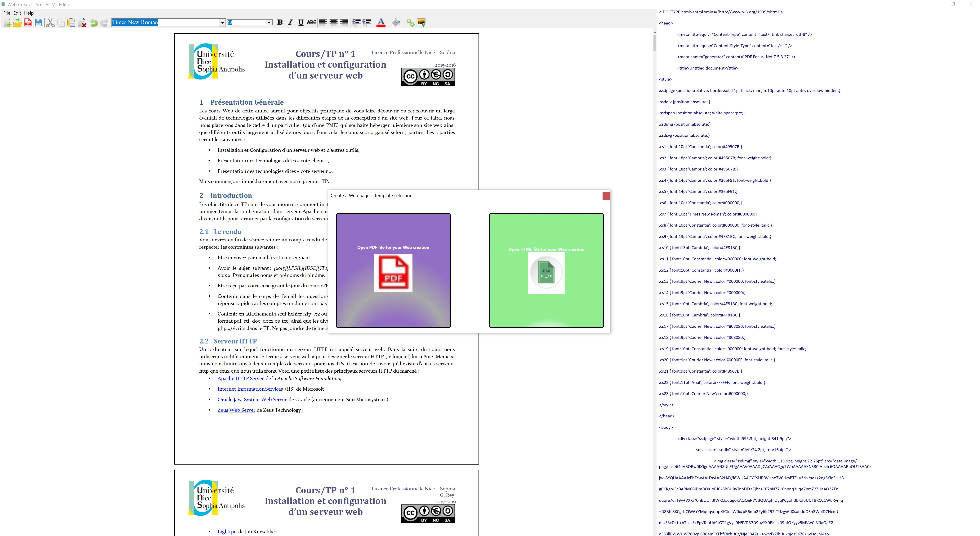This screenshot has width=980, height=536.
Task: Click the scissors cut icon
Action: click(x=50, y=23)
